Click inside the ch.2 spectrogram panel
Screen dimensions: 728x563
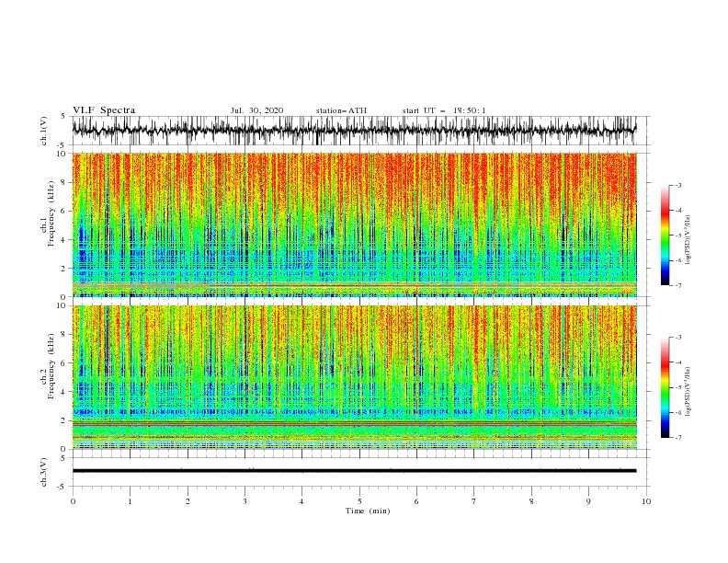tap(354, 377)
